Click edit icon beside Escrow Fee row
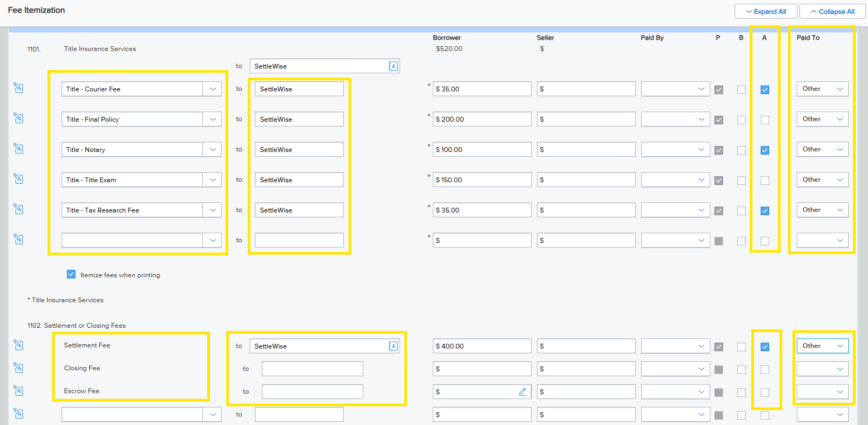868x425 pixels. coord(19,390)
